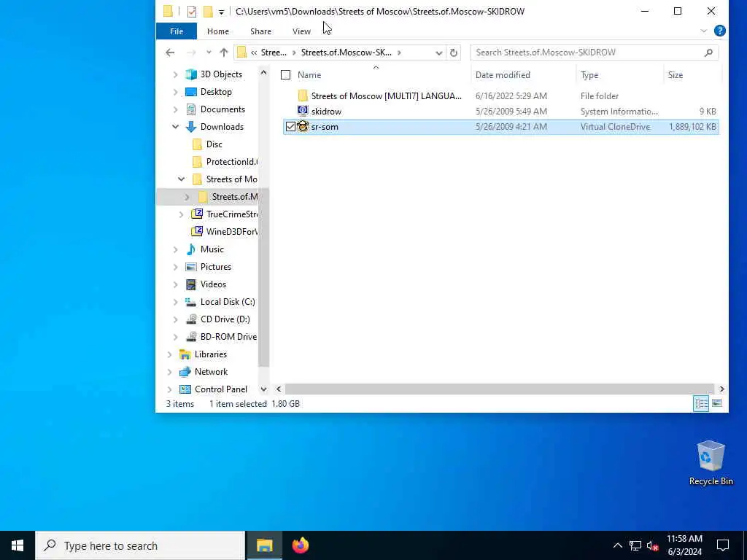Open the Share ribbon tab

260,31
